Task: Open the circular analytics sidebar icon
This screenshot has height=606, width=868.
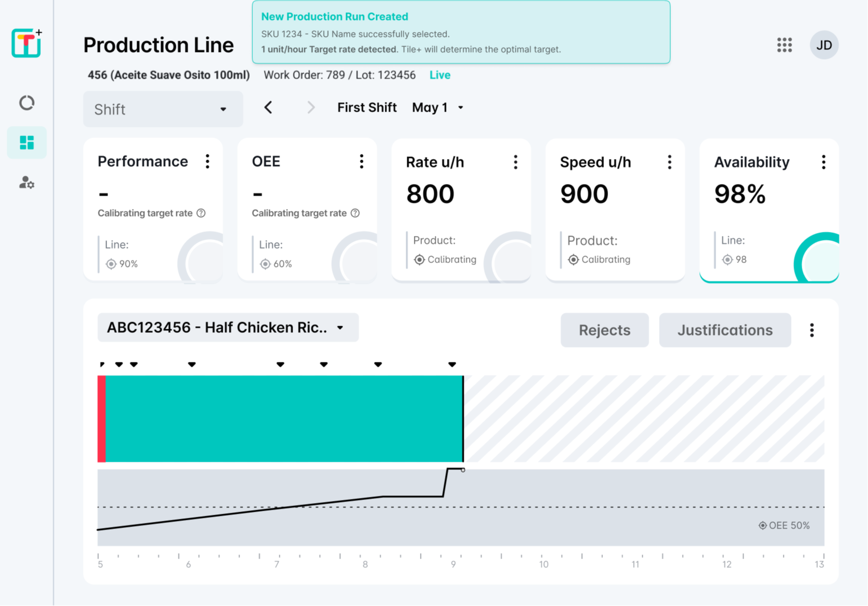Action: coord(27,103)
